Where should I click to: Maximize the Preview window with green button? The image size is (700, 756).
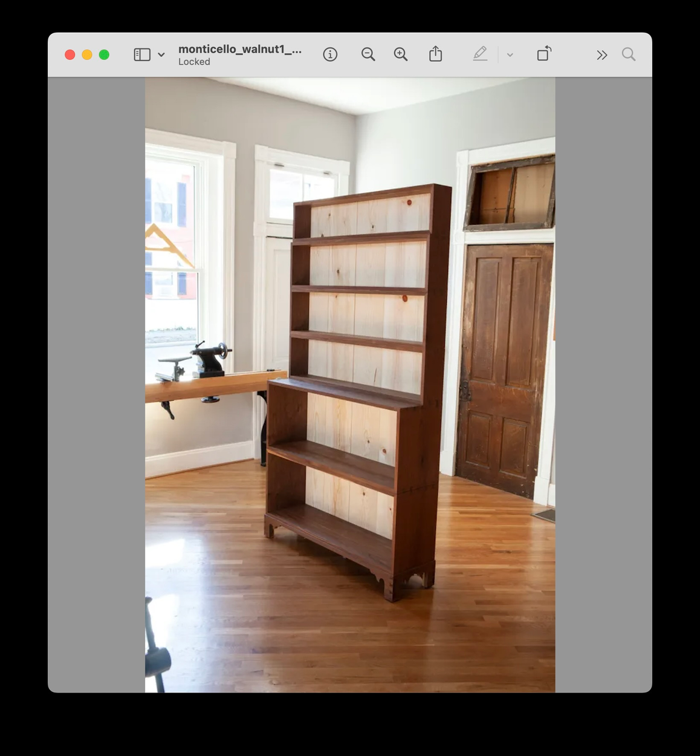click(x=104, y=54)
